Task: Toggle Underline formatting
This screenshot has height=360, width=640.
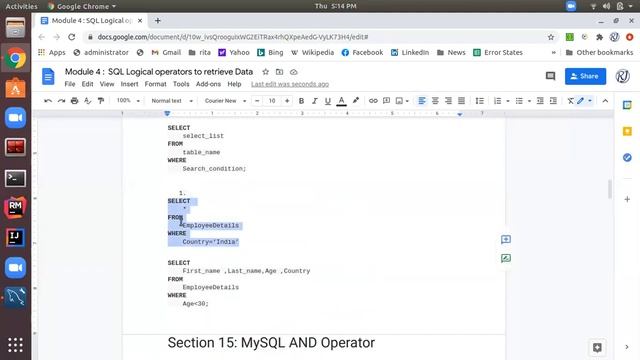Action: pos(328,101)
